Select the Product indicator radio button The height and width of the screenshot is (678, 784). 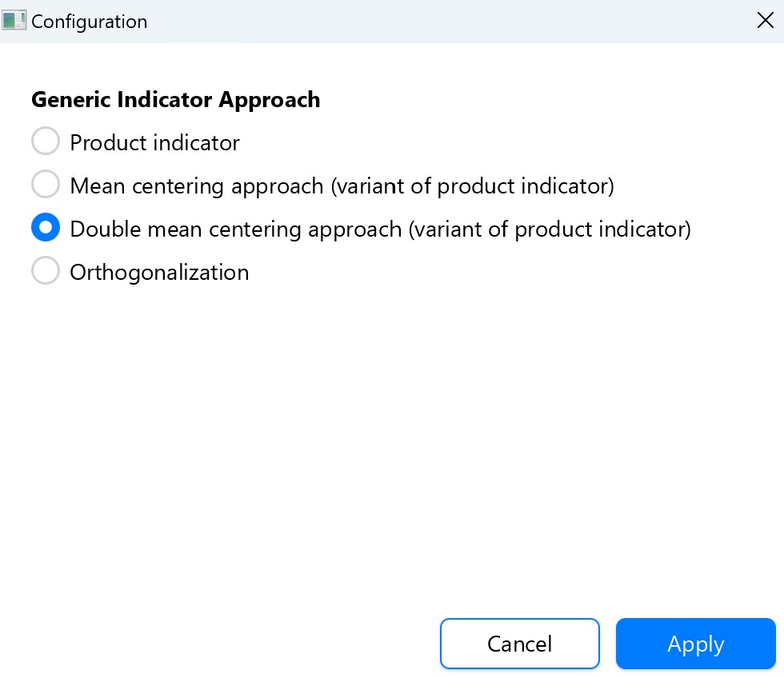coord(46,142)
